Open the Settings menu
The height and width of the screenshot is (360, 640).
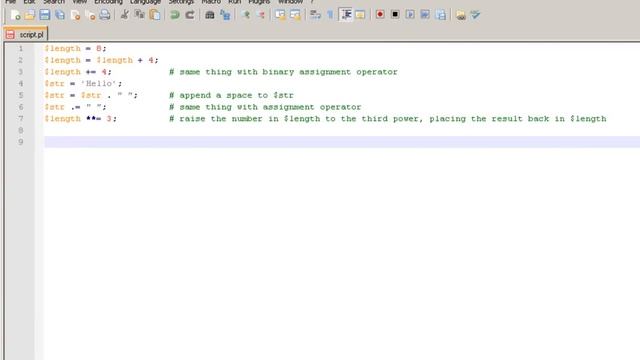coord(181,2)
